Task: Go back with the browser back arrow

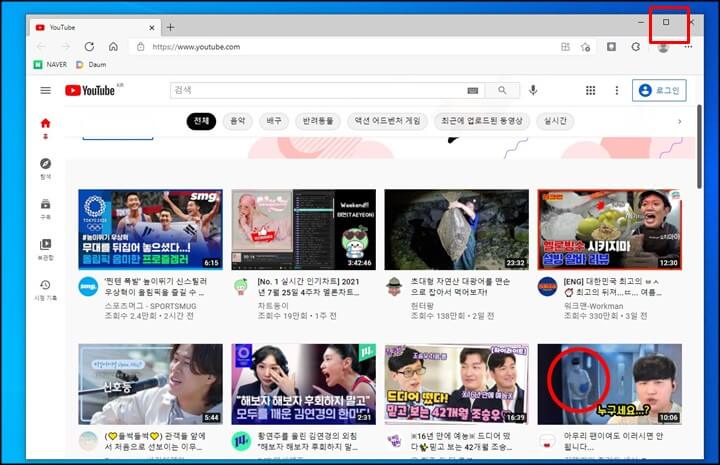Action: click(x=41, y=46)
